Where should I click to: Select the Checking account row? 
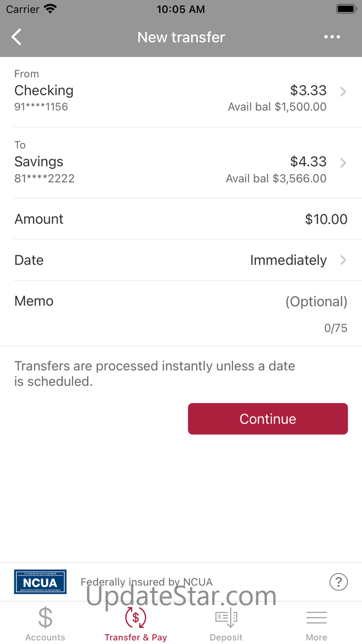181,92
